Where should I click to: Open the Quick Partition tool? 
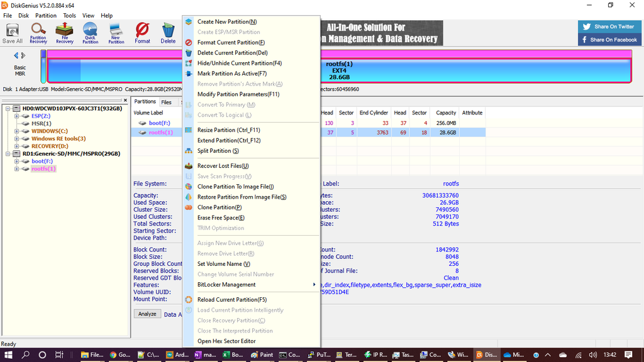pos(90,31)
